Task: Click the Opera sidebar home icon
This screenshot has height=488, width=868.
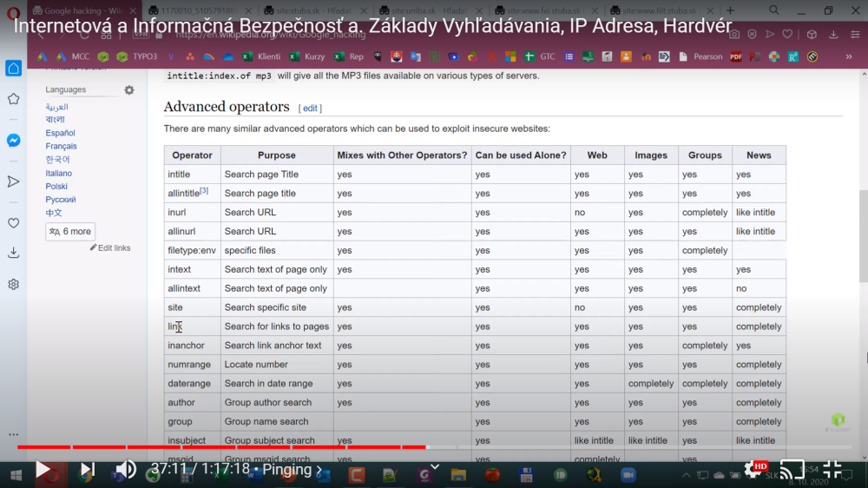Action: [x=14, y=69]
